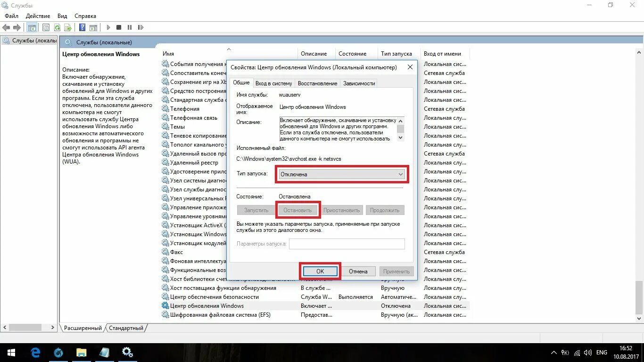This screenshot has height=362, width=644.
Task: Click gear icon of Шифрованная файловая система (EFS)
Action: tap(165, 315)
